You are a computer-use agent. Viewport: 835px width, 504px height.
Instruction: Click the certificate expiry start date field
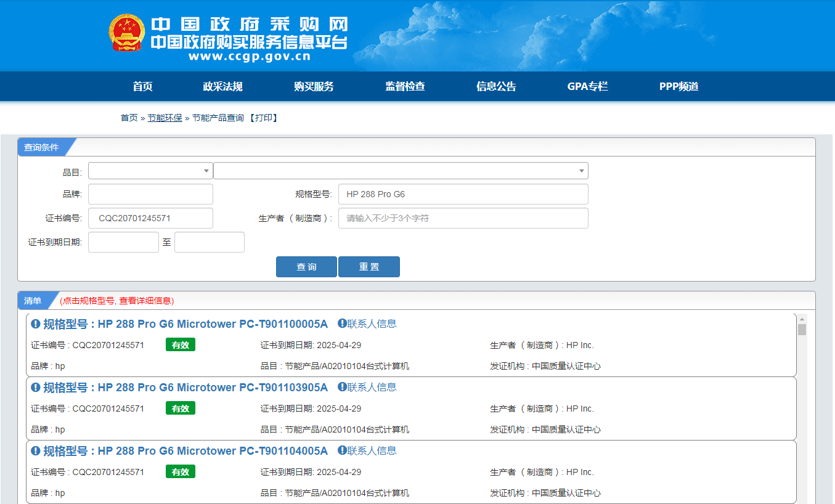[123, 242]
